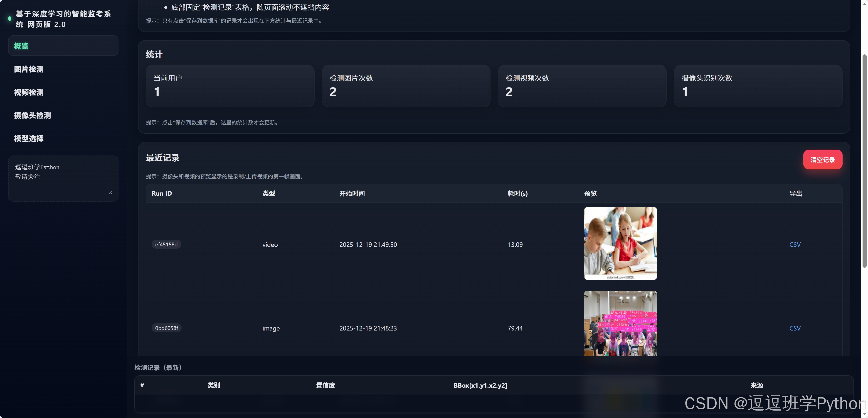Click the 0bd6058f Run ID badge
The image size is (868, 418).
166,328
